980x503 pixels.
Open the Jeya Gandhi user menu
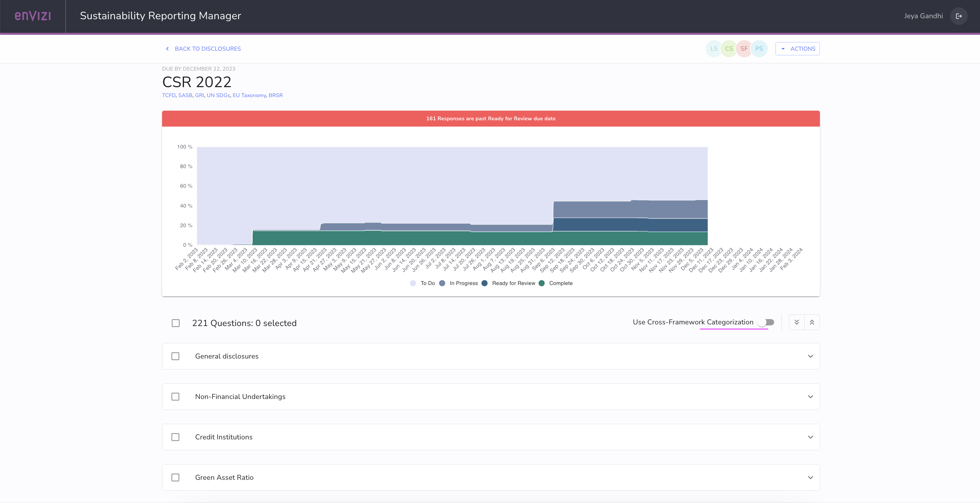[x=923, y=16]
